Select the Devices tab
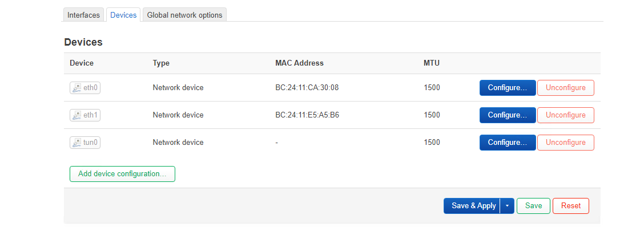 click(123, 15)
